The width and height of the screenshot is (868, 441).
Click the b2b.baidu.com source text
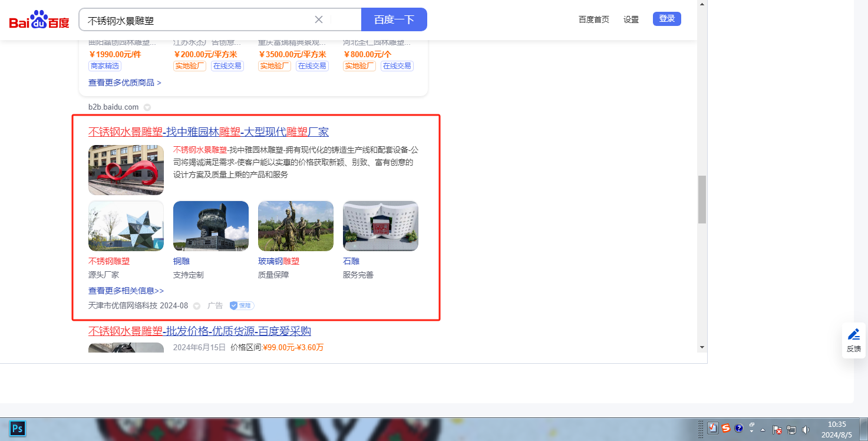(x=114, y=107)
